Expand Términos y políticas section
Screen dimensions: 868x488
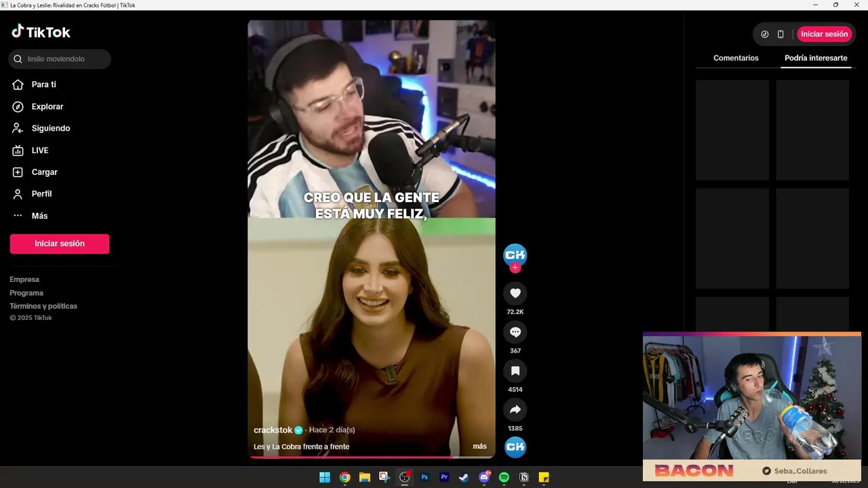(x=43, y=306)
